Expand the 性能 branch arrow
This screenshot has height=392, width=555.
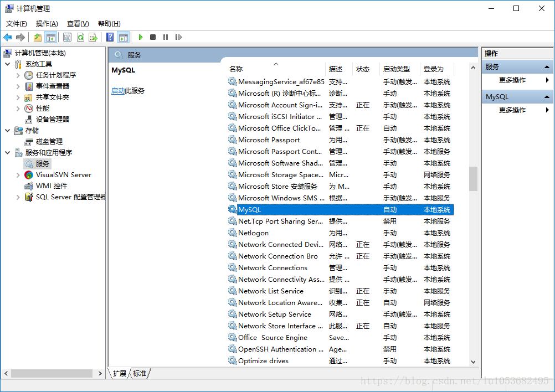coord(18,109)
